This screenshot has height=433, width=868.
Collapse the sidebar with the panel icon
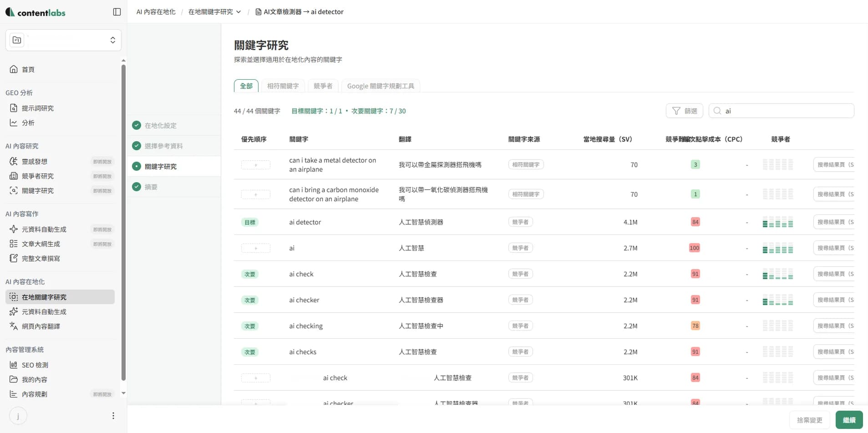(x=117, y=11)
